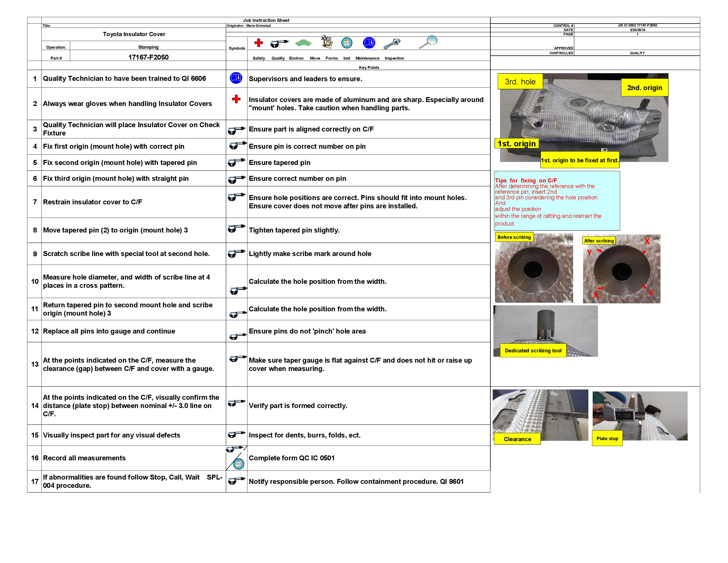Click the Quality micrometer icon in the symbols row

279,43
